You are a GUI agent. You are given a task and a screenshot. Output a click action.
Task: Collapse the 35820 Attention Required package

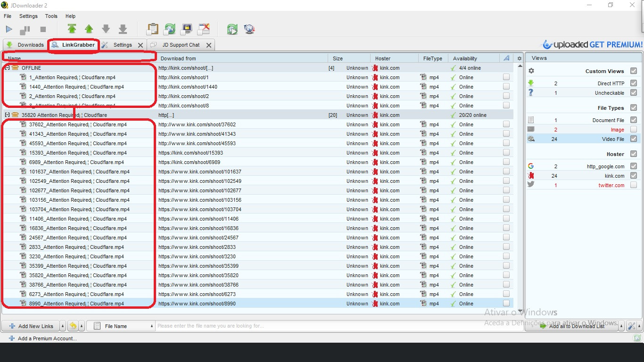coord(7,115)
